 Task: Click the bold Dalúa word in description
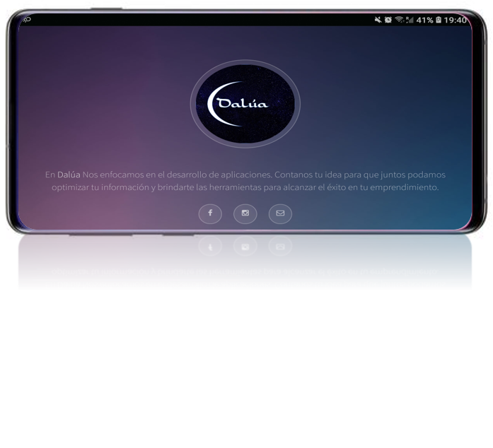point(69,175)
